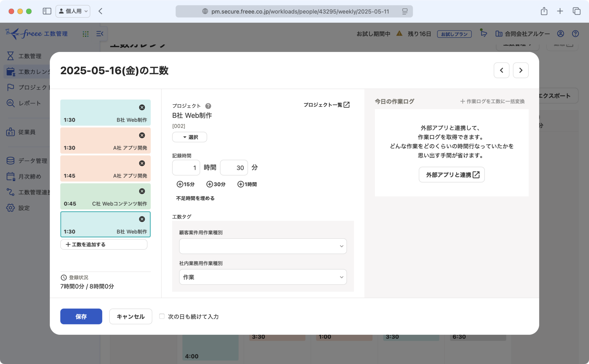
Task: Show Safari tab overview
Action: [x=576, y=11]
